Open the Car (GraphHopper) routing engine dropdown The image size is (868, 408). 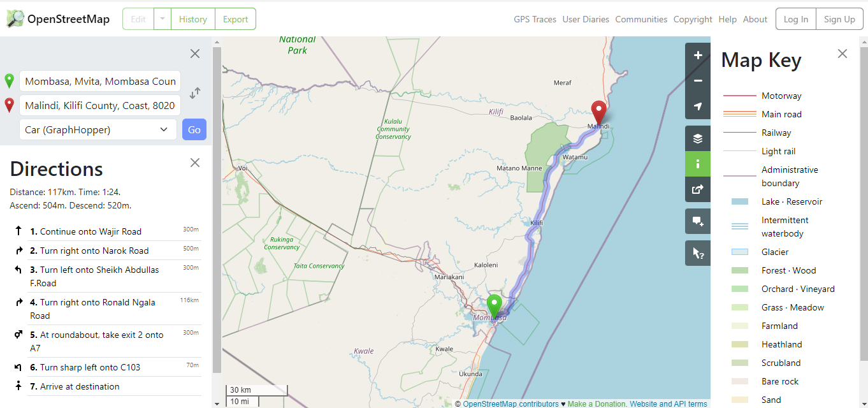pos(98,129)
